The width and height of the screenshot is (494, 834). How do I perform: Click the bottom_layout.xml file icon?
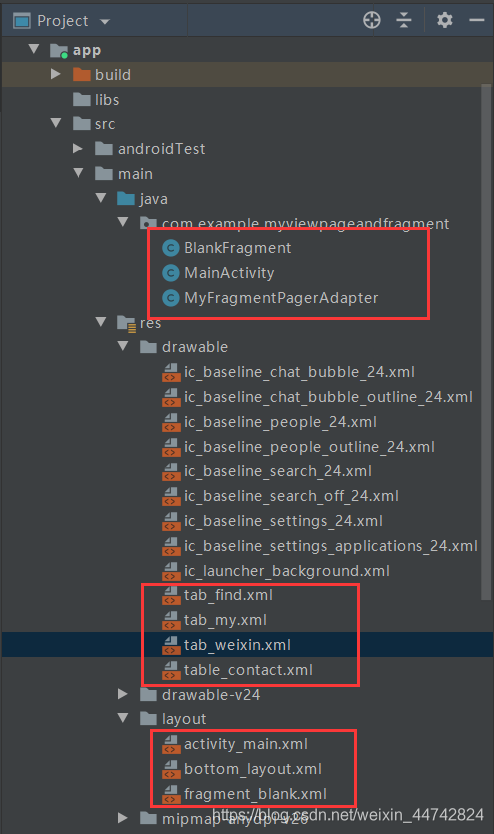(x=171, y=769)
